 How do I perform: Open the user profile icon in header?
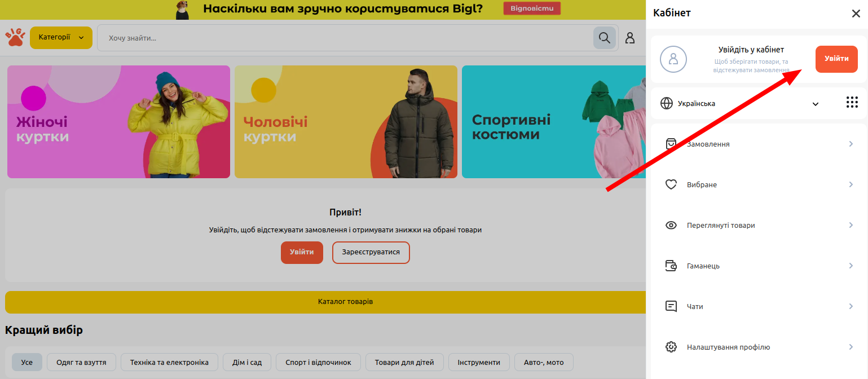(630, 38)
